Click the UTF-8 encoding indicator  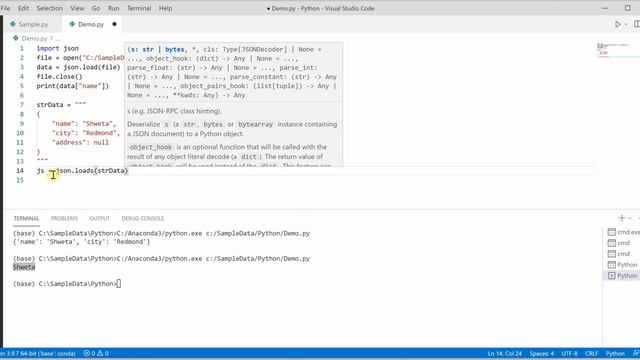click(x=569, y=353)
